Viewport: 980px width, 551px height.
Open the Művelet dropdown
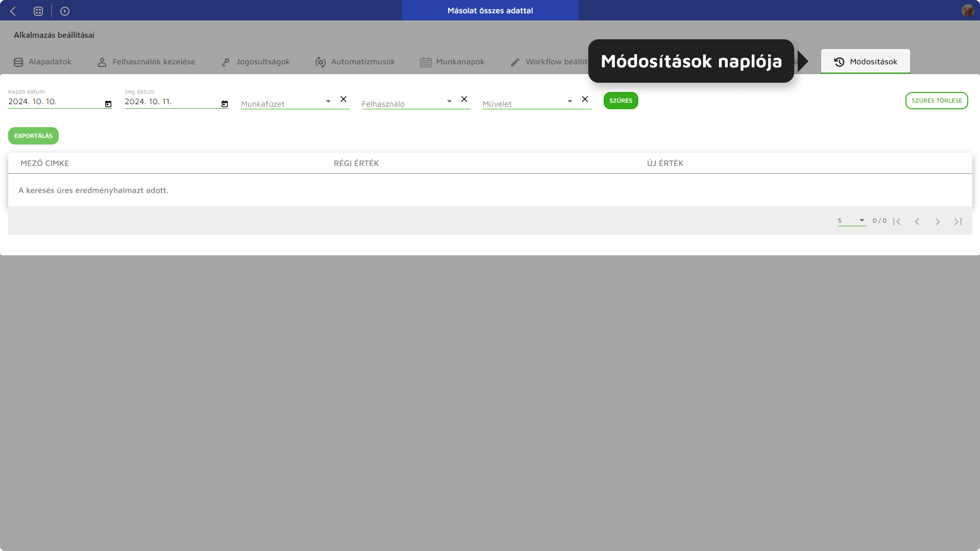569,101
